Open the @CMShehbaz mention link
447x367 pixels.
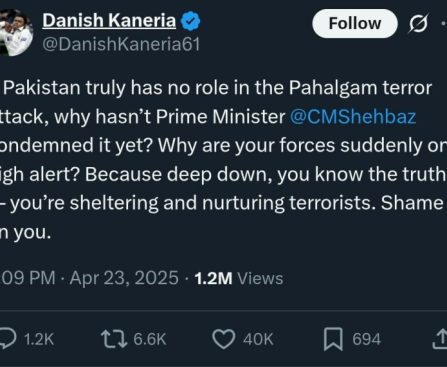pyautogui.click(x=353, y=117)
